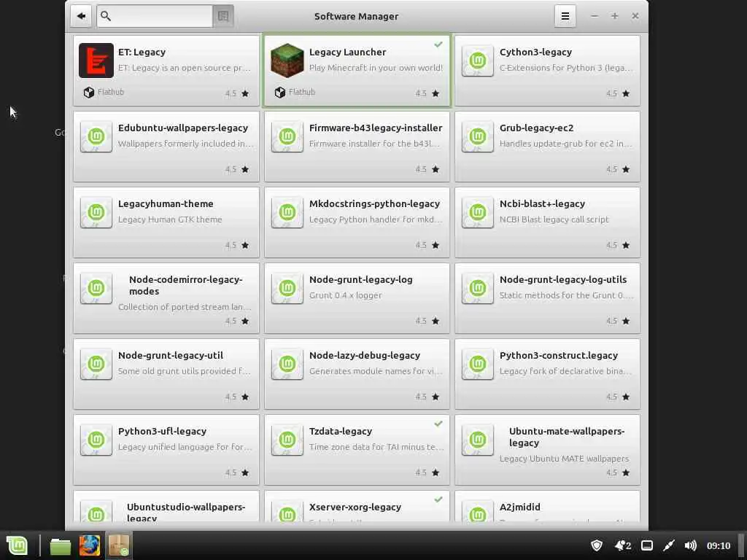This screenshot has height=560, width=747.
Task: Open the hamburger menu
Action: pos(565,16)
